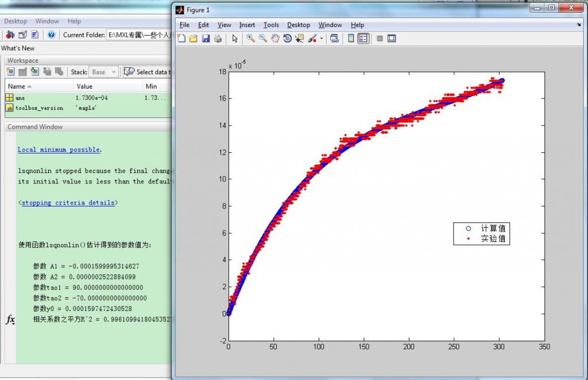Insert Colorbar via toolbar icon
The image size is (588, 380).
tap(351, 39)
